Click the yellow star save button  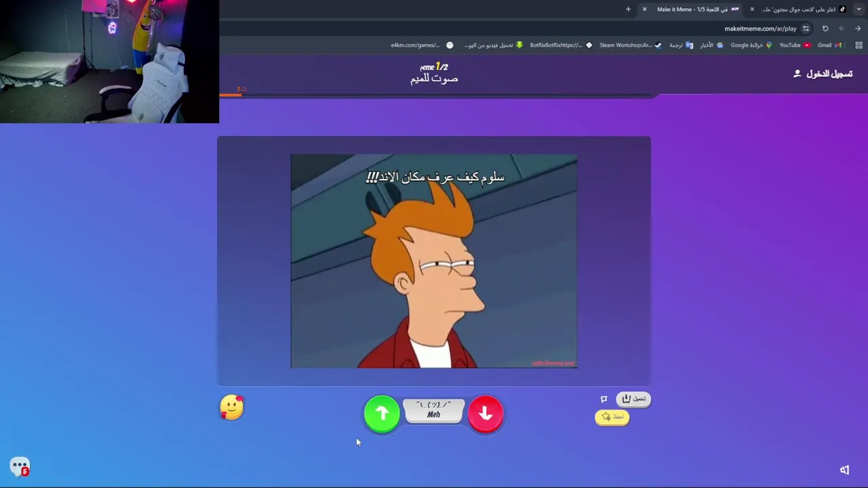[x=612, y=417]
